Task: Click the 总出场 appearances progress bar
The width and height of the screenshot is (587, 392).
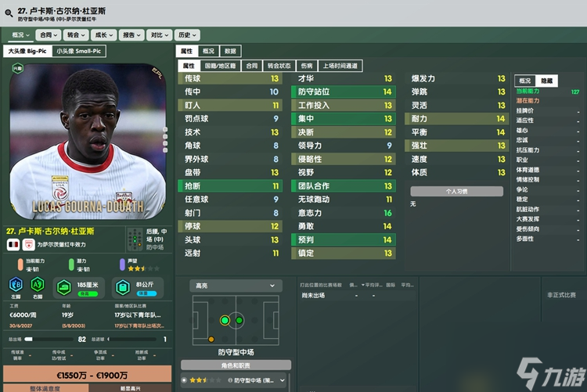Action: (49, 340)
